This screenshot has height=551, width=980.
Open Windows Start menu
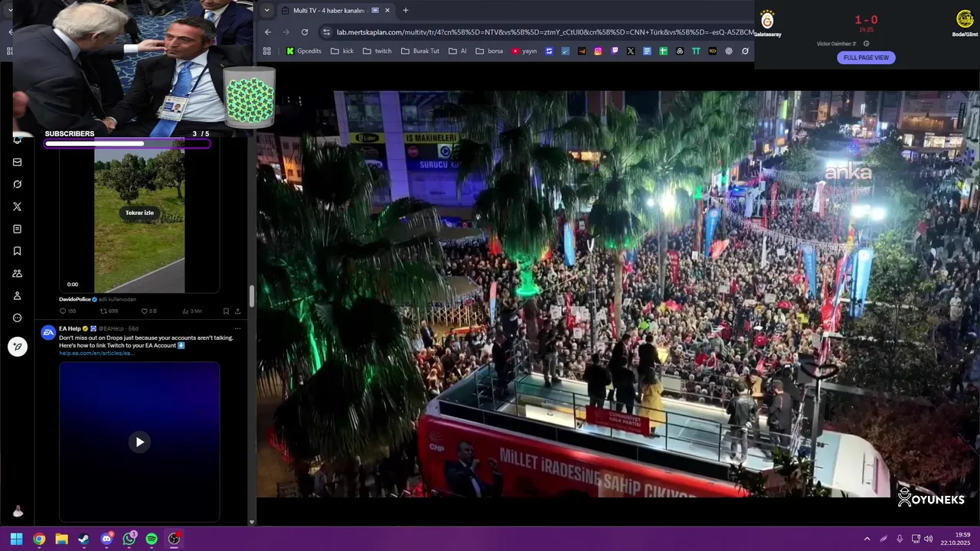pyautogui.click(x=16, y=539)
